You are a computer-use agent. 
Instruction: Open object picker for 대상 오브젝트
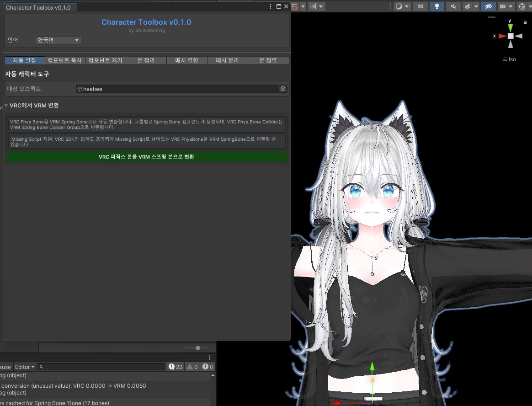[x=282, y=89]
